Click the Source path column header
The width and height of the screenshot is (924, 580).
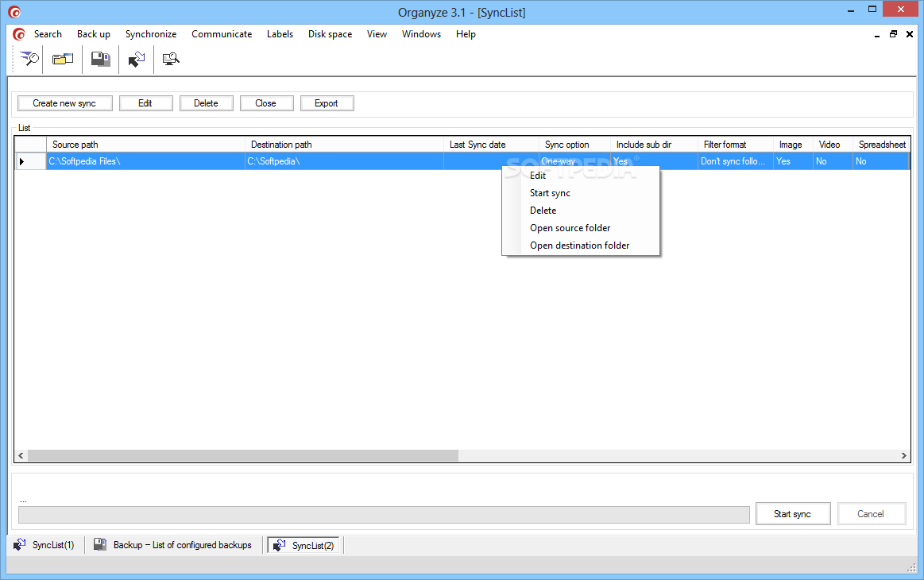[x=145, y=145]
